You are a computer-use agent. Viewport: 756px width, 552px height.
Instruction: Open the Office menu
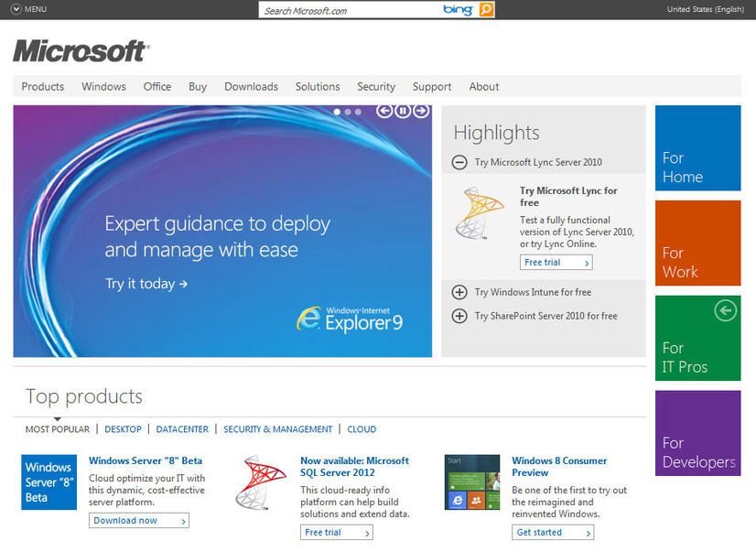click(157, 87)
